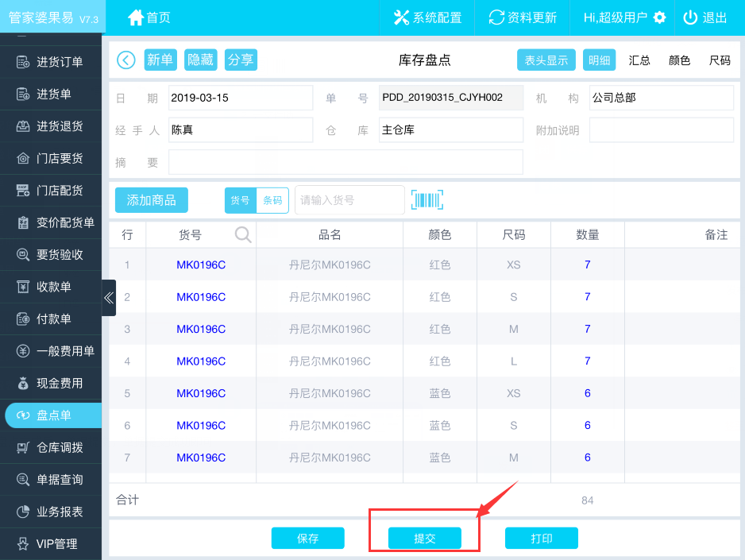Open the 日期 date field

[241, 98]
